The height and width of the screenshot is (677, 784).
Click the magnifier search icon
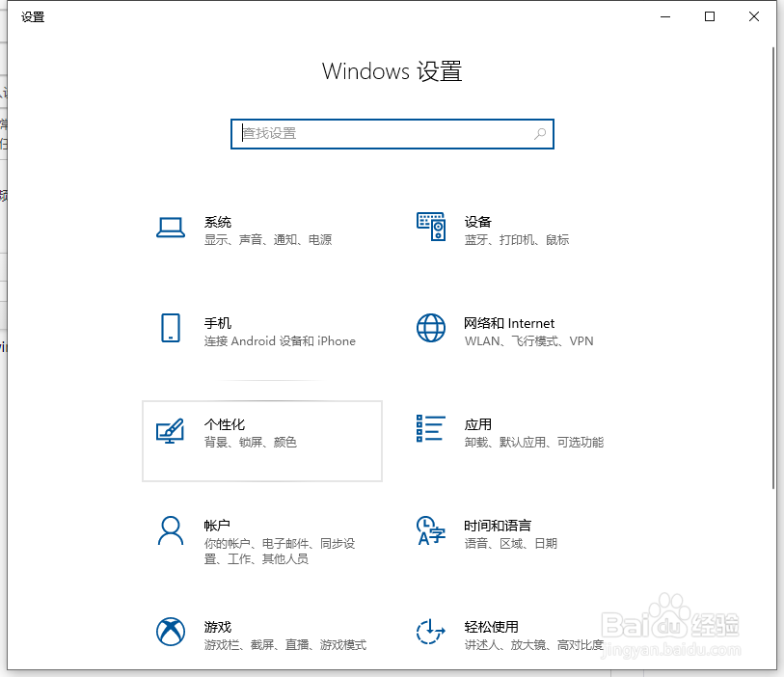pos(540,133)
